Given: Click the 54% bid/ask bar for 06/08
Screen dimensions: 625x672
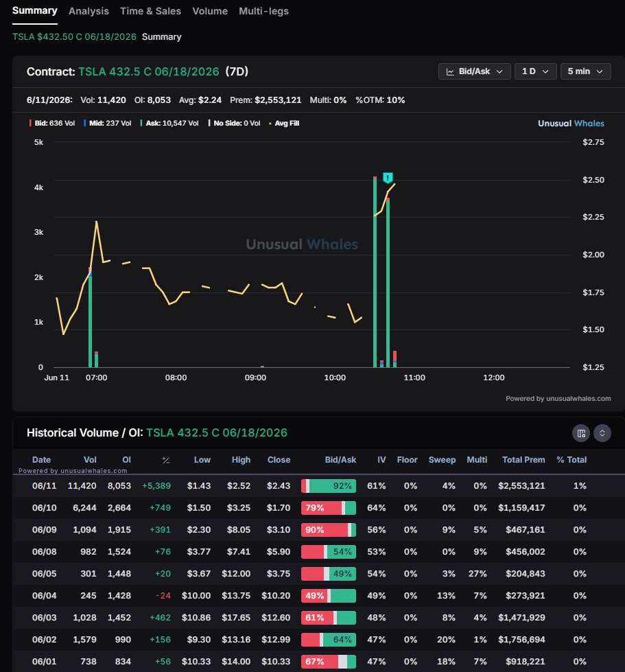Looking at the screenshot, I should (x=329, y=552).
